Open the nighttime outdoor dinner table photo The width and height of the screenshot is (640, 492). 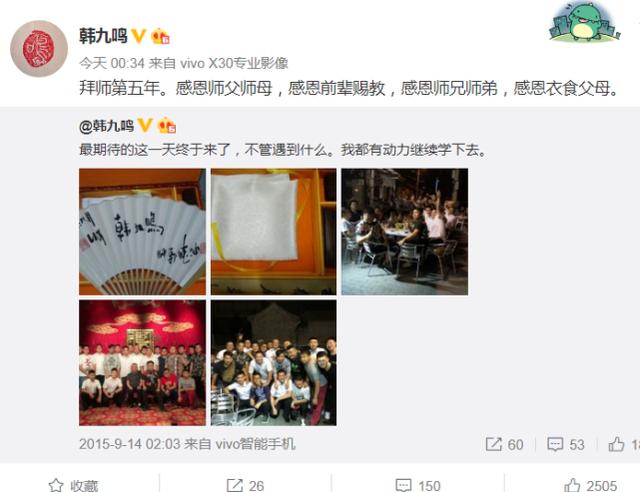click(x=404, y=232)
